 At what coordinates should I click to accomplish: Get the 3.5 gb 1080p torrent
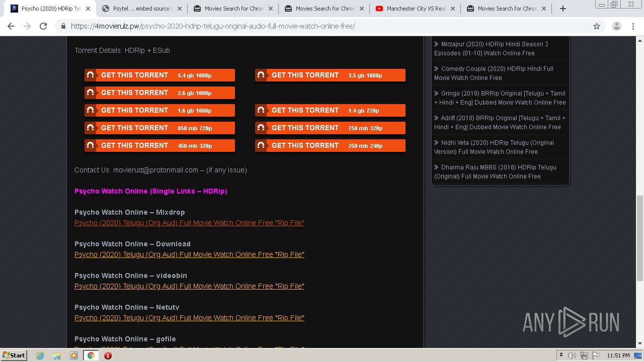coord(330,75)
